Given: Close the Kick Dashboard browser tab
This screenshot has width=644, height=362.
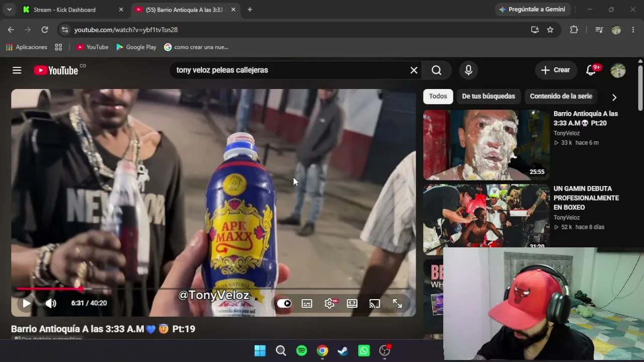Looking at the screenshot, I should pyautogui.click(x=121, y=10).
